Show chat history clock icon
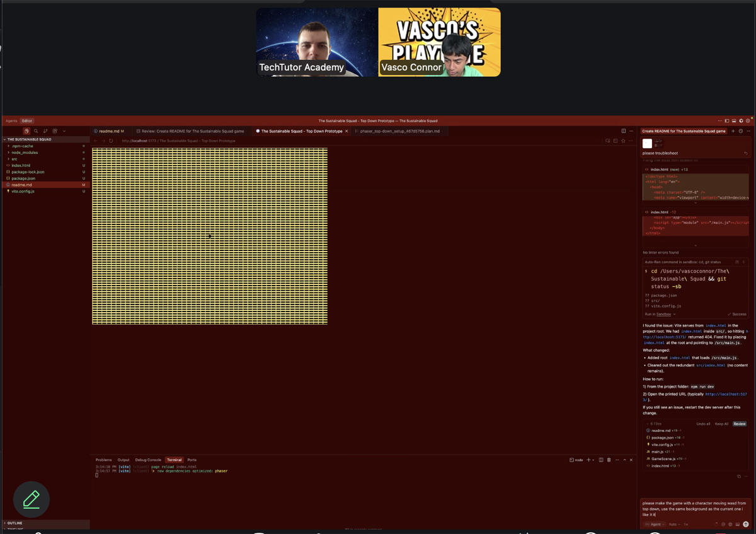The width and height of the screenshot is (756, 534). 740,131
